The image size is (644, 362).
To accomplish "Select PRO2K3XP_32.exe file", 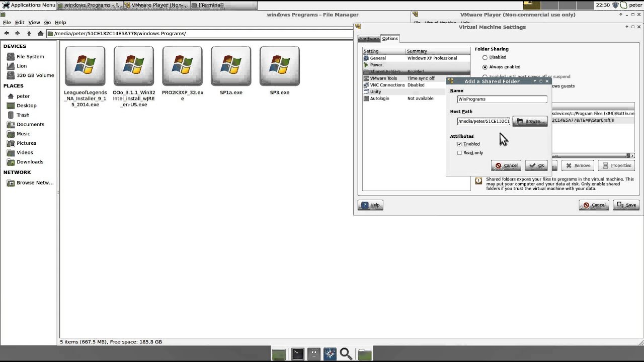I will [182, 66].
